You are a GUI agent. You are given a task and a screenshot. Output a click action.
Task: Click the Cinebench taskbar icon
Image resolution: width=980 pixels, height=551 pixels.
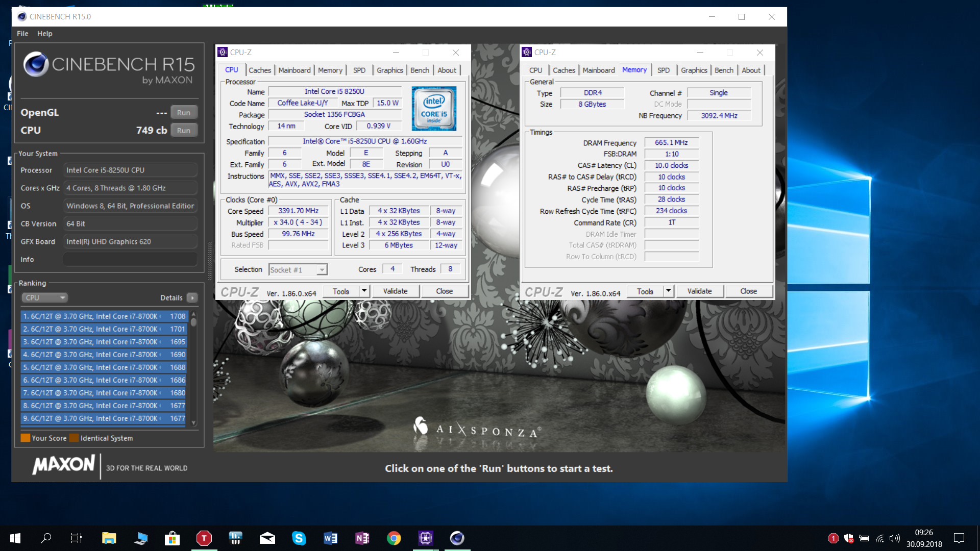[457, 538]
